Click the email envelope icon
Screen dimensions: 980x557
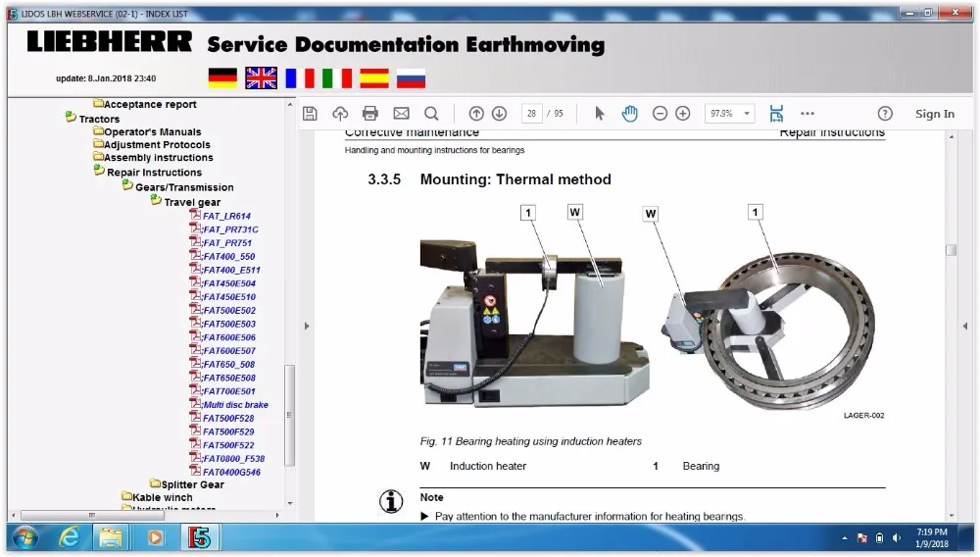(x=401, y=113)
